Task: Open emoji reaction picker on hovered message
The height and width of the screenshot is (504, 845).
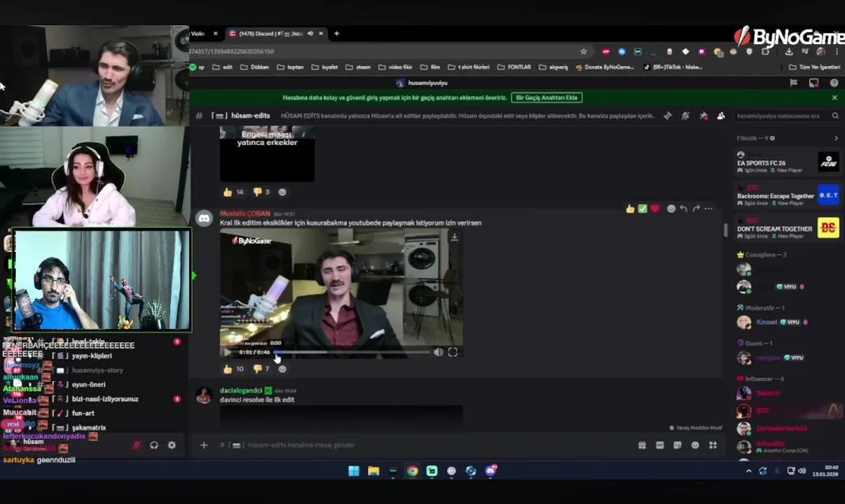Action: [671, 209]
